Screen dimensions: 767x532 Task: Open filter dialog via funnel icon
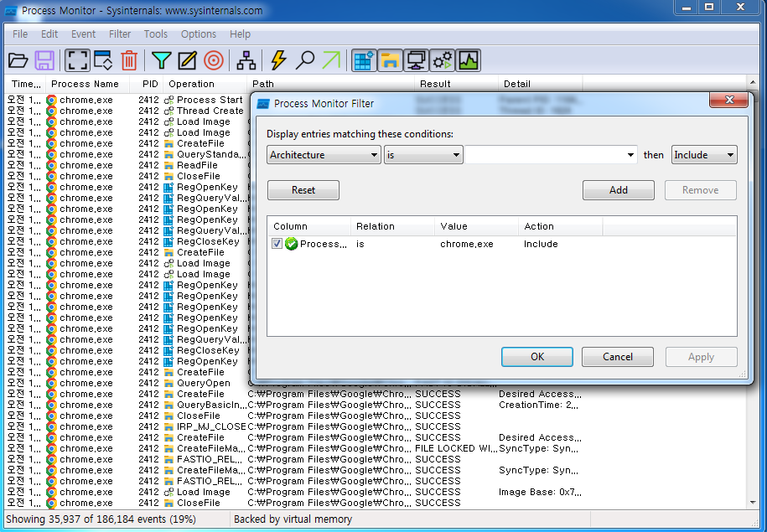tap(162, 60)
